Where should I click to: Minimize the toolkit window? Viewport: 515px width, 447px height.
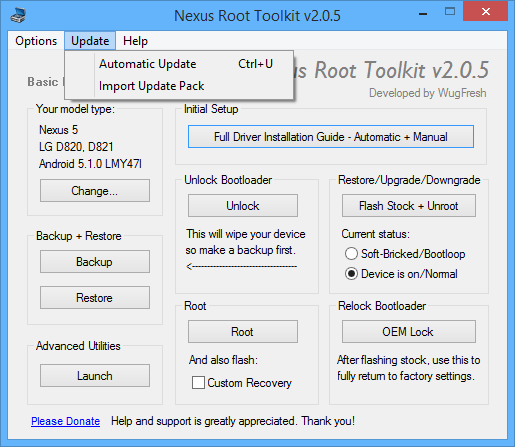pos(423,14)
